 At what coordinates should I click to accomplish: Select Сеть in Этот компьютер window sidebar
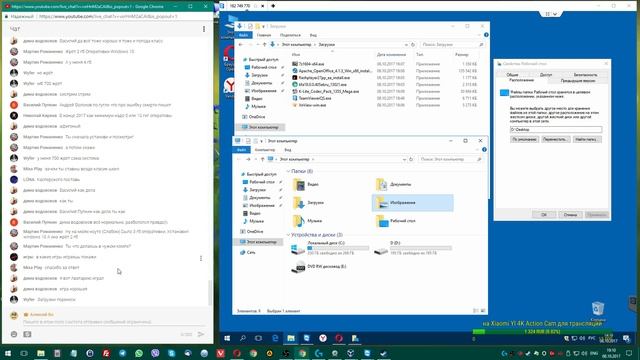click(247, 252)
